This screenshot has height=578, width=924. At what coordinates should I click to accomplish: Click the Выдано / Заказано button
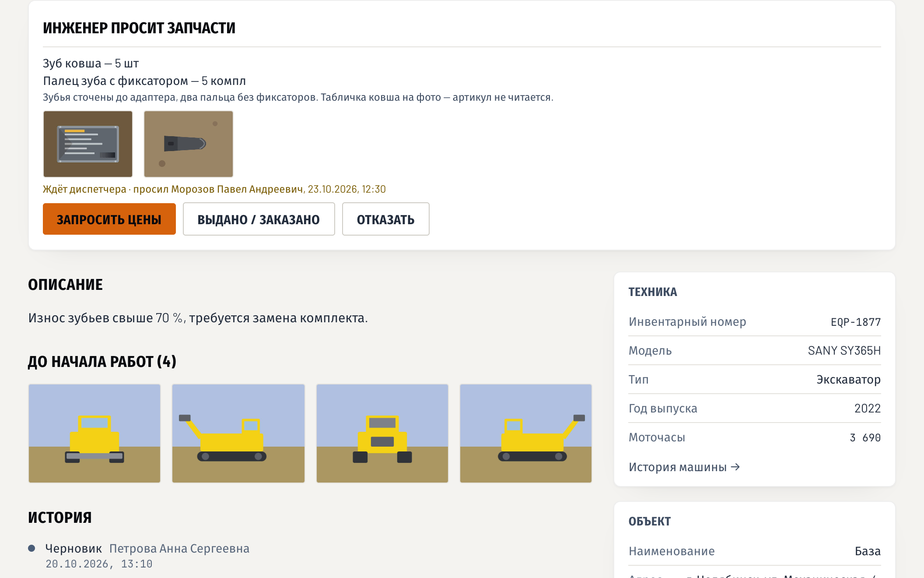click(259, 219)
